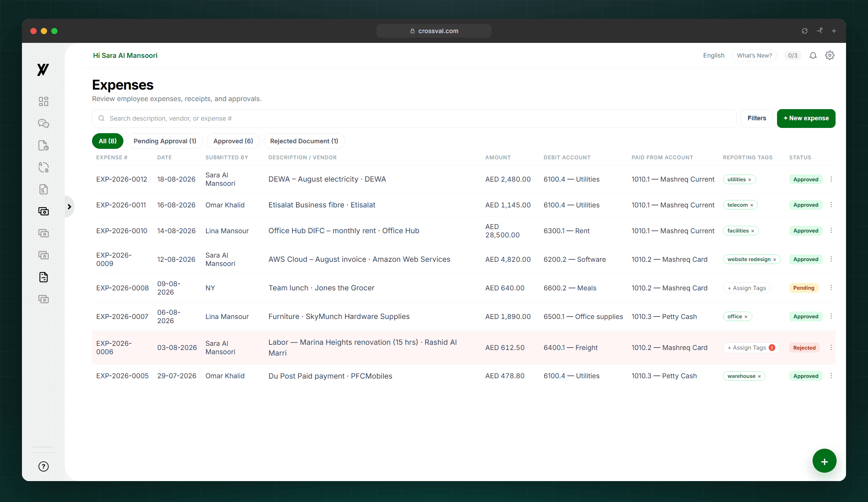
Task: Click the active black banknotes sidebar icon
Action: point(44,211)
